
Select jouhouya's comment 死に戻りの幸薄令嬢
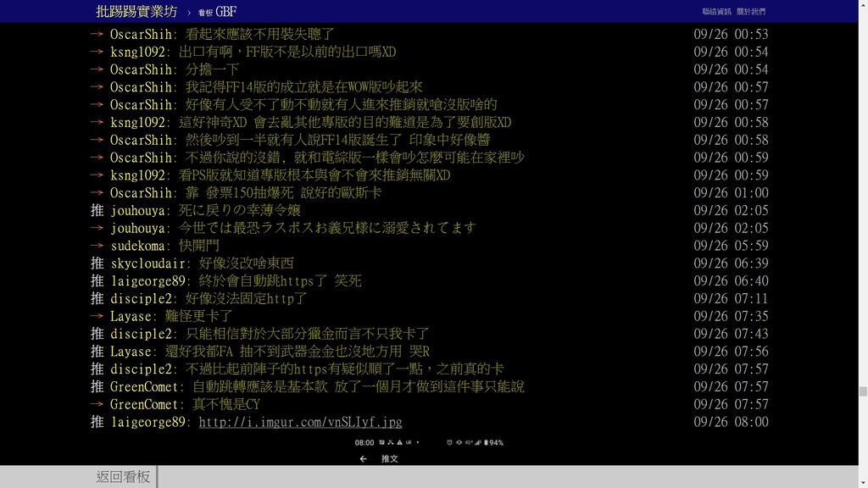240,211
